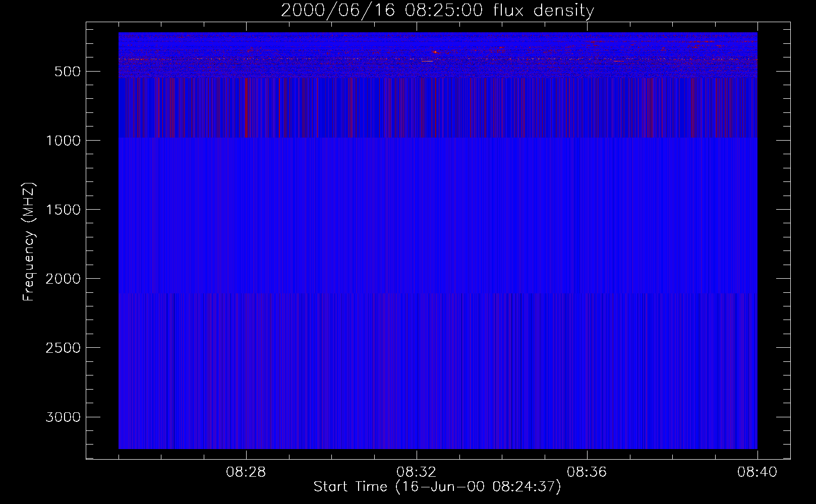Select the 08:32 time tick label
The image size is (816, 504).
417,472
